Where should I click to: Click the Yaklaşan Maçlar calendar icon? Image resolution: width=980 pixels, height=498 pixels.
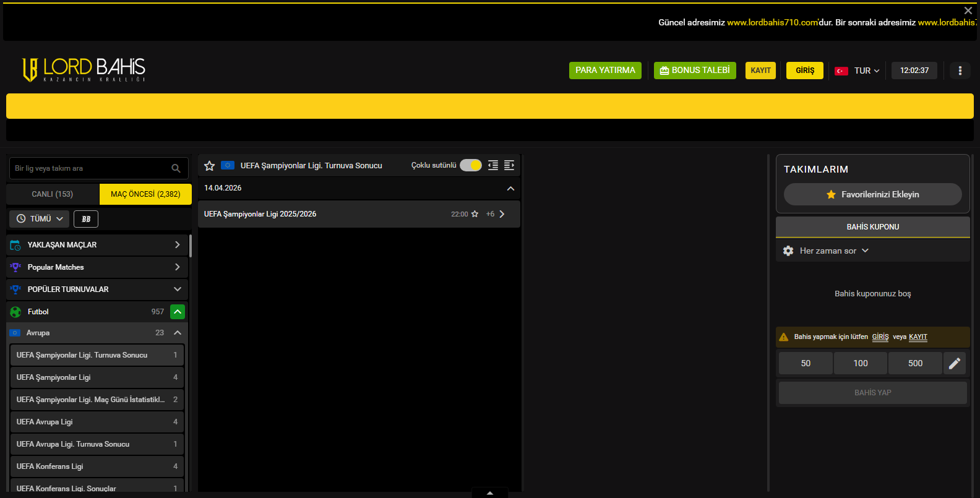click(x=15, y=245)
